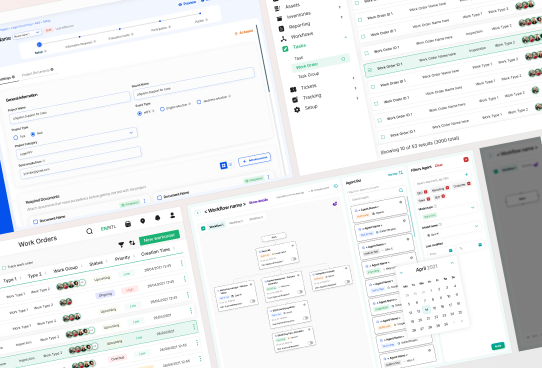Click the Show details link beside Workflow name

point(258,201)
